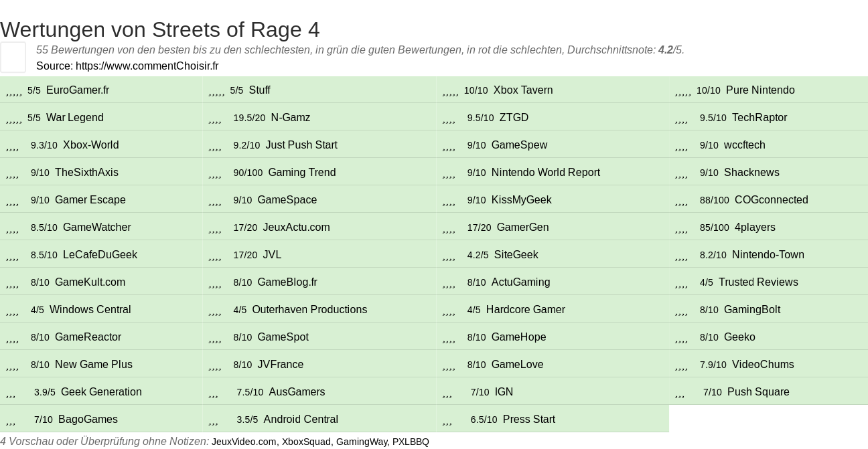Image resolution: width=868 pixels, height=449 pixels.
Task: Click the Geek Generation entry
Action: 101,391
